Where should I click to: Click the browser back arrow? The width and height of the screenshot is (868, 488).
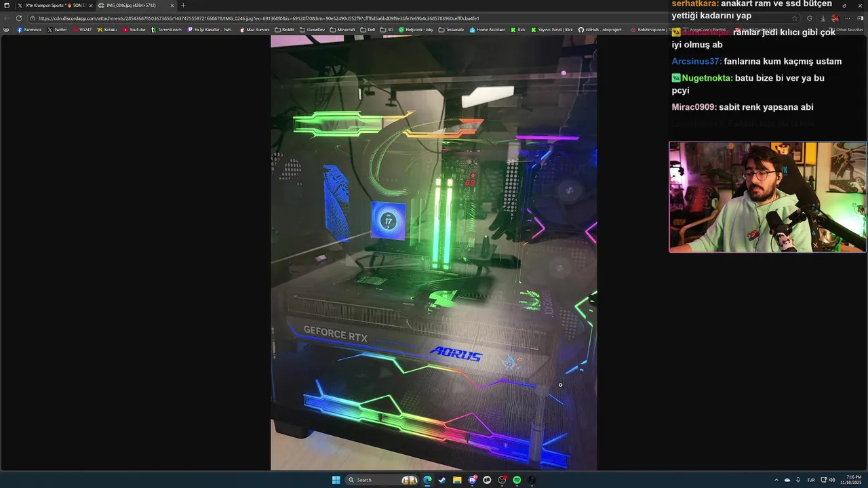(x=7, y=18)
